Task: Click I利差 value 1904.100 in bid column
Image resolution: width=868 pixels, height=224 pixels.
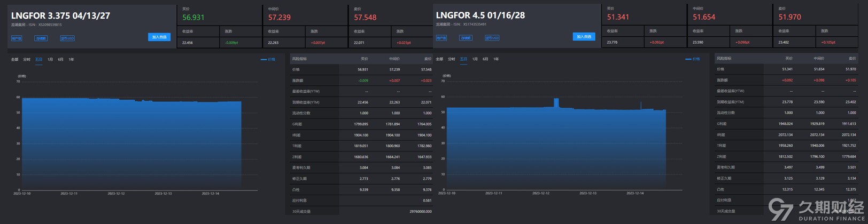Action: click(361, 135)
